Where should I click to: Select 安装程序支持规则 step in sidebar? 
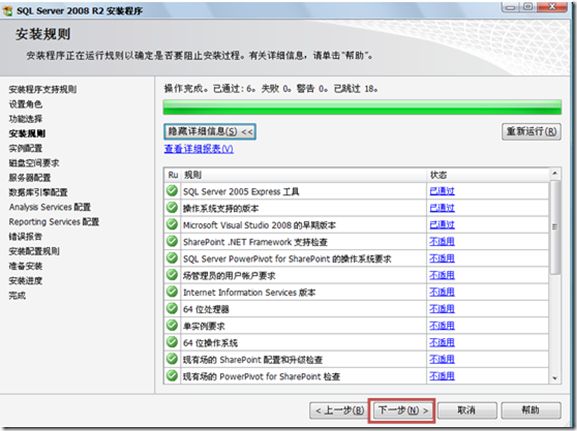coord(43,89)
